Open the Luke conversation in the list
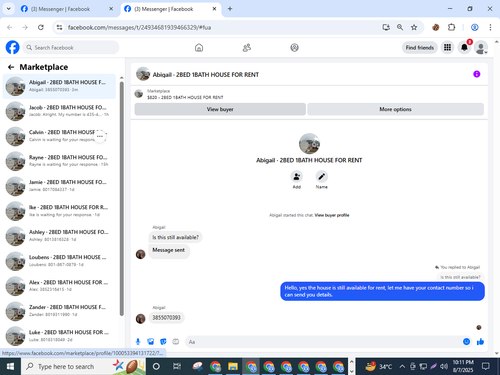Viewport: 500px width, 375px height. (59, 336)
